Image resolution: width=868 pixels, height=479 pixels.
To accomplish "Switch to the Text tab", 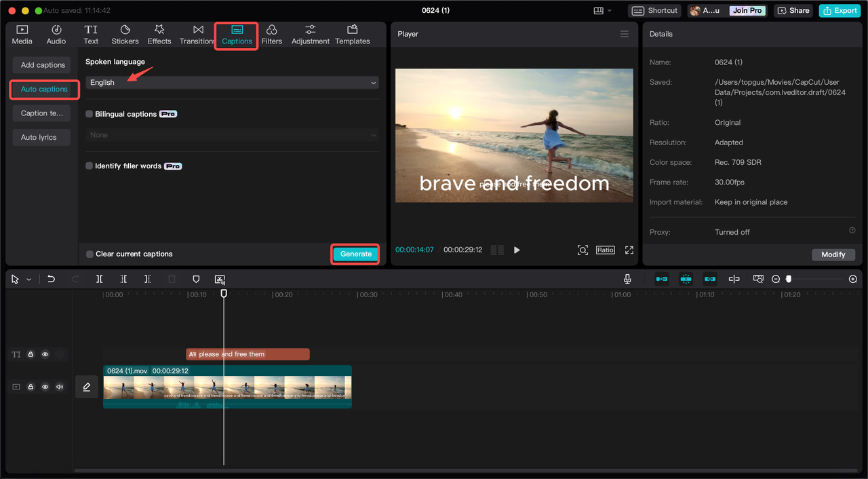I will click(91, 35).
